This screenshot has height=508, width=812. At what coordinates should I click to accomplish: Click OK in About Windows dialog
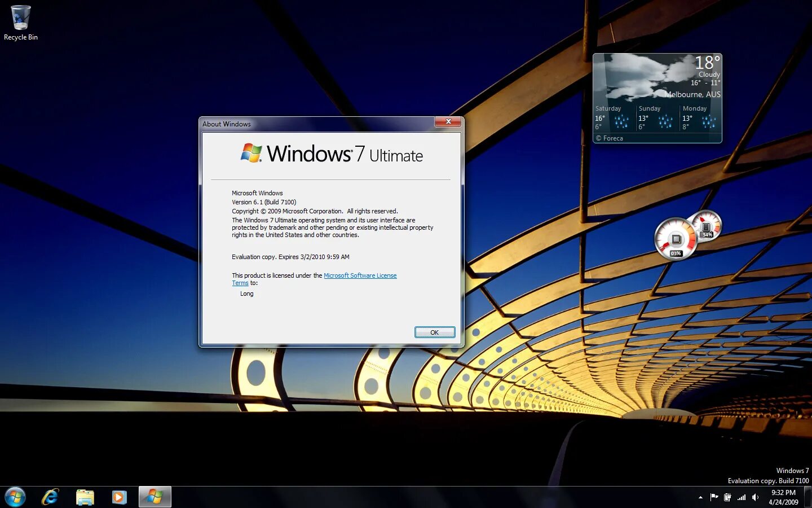[434, 332]
